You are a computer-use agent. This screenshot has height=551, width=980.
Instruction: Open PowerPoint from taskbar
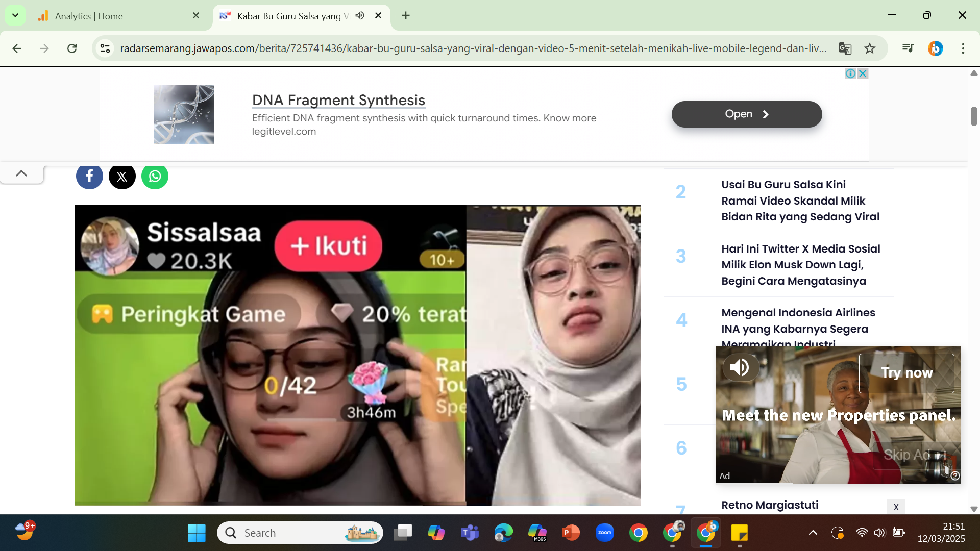pyautogui.click(x=571, y=533)
